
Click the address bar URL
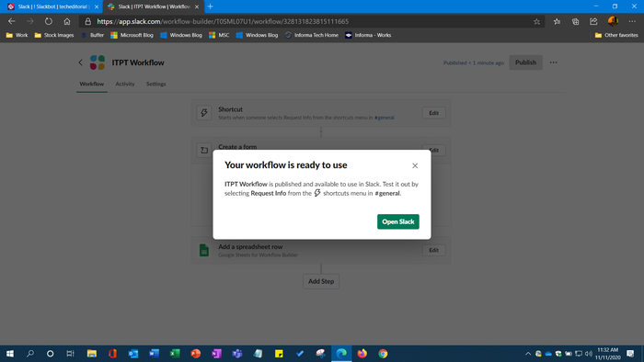coord(223,21)
